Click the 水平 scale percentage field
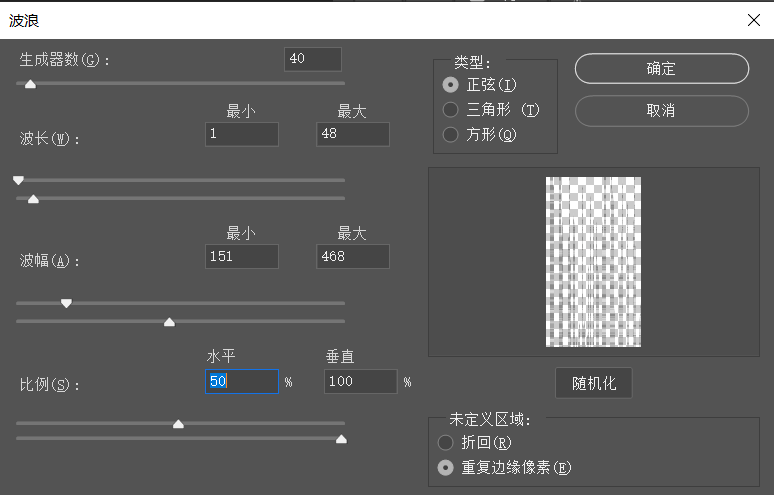Screen dimensions: 774x495 (x=241, y=381)
